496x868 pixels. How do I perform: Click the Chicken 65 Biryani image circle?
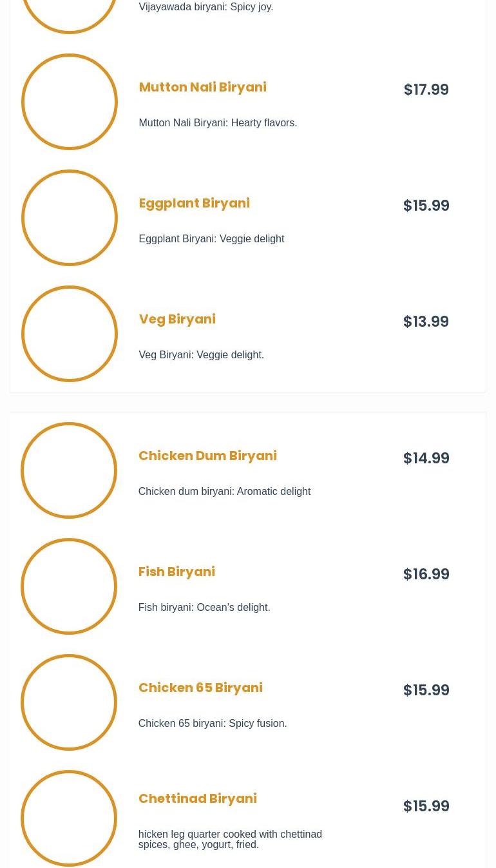coord(69,702)
